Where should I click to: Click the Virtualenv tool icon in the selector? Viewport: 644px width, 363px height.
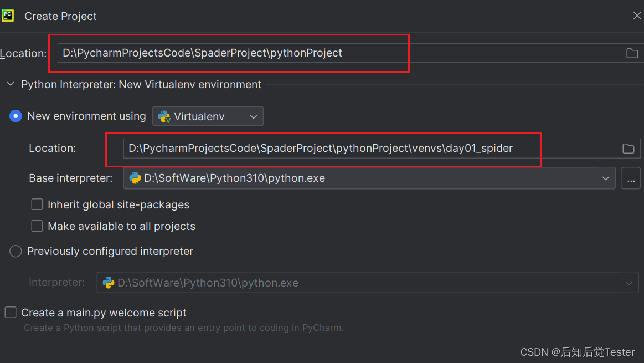tap(164, 116)
